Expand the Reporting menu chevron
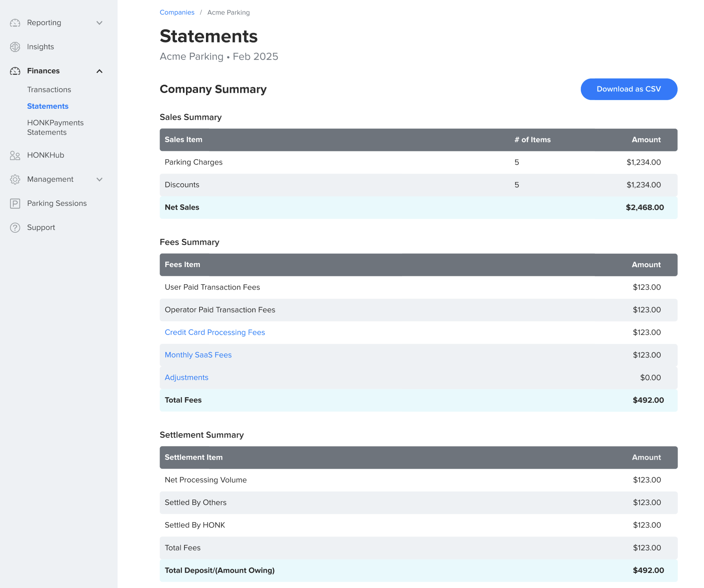The width and height of the screenshot is (704, 588). coord(99,23)
